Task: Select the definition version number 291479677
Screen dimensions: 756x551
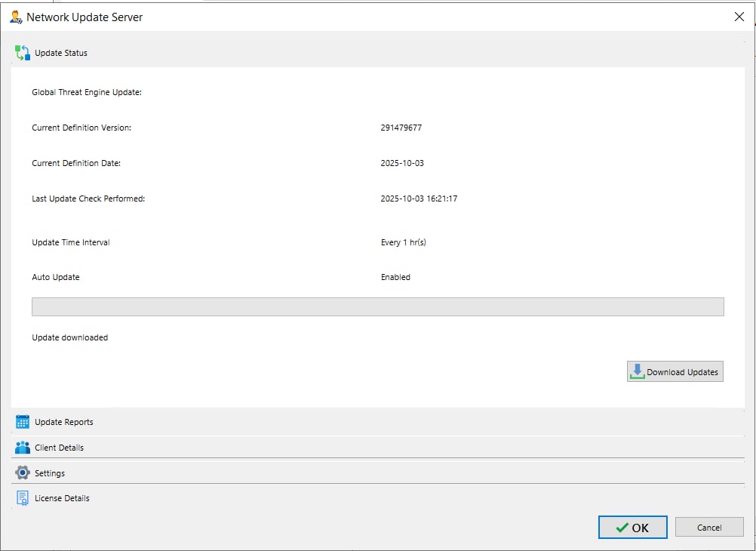Action: click(x=401, y=128)
